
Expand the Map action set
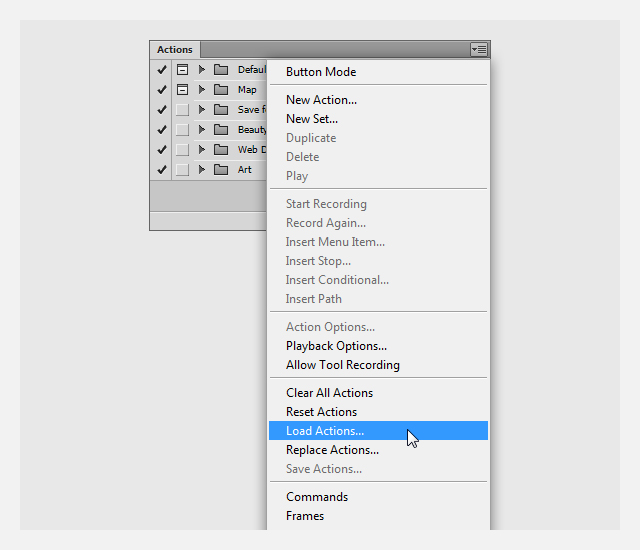[202, 89]
